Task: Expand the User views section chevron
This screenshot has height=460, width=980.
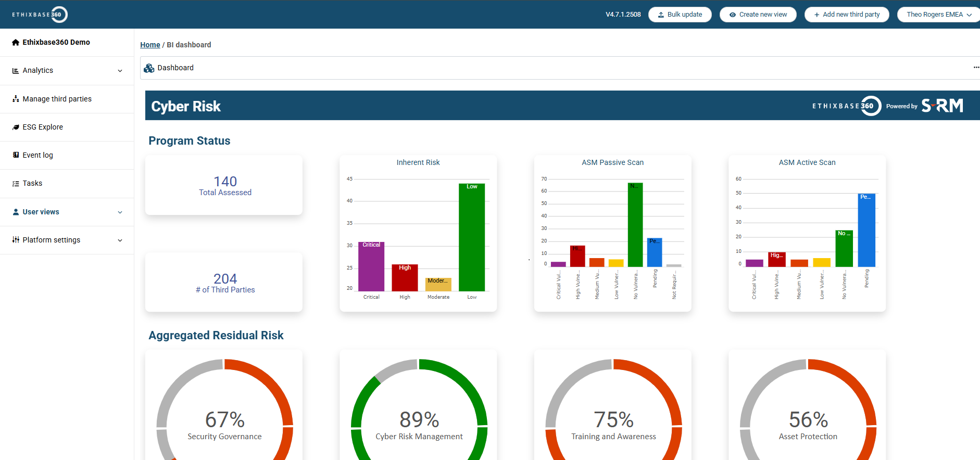Action: [x=120, y=212]
